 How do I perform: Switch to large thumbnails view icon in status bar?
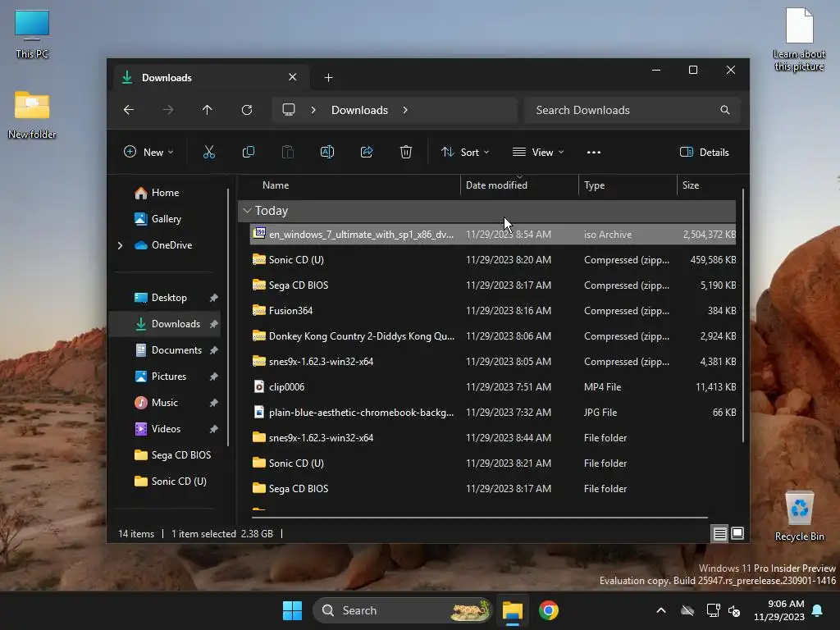737,533
